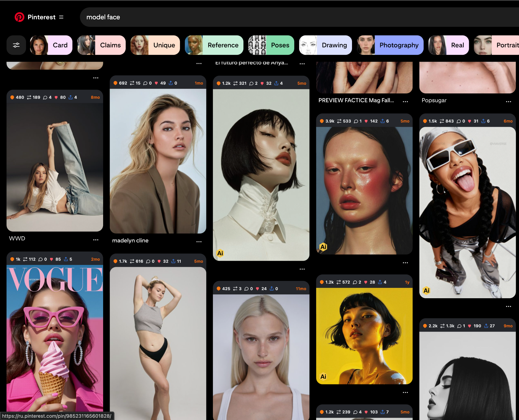Image resolution: width=519 pixels, height=420 pixels.
Task: Select the Claims filter chip
Action: coord(101,45)
